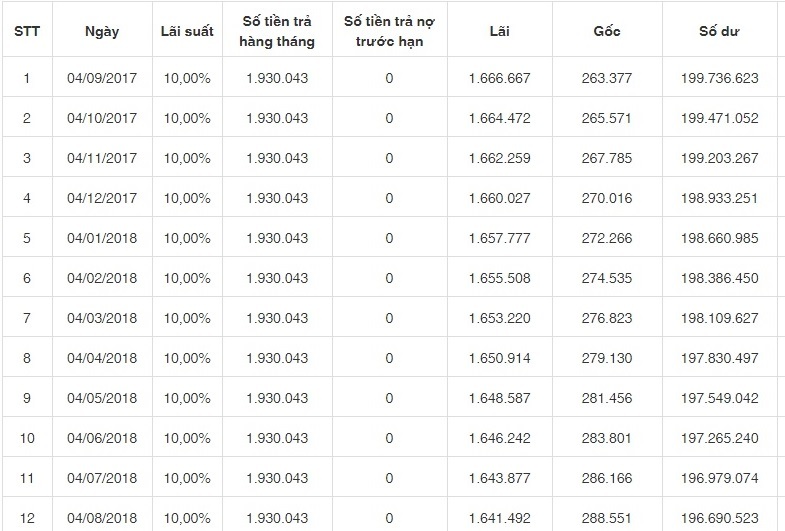This screenshot has height=531, width=785.
Task: Click the Lãi column header
Action: [499, 31]
